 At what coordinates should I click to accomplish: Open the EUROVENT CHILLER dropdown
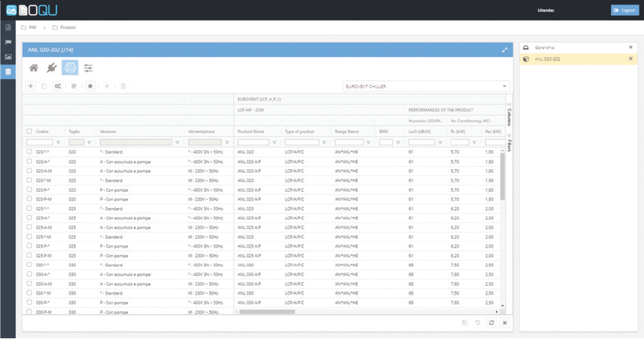coord(426,86)
